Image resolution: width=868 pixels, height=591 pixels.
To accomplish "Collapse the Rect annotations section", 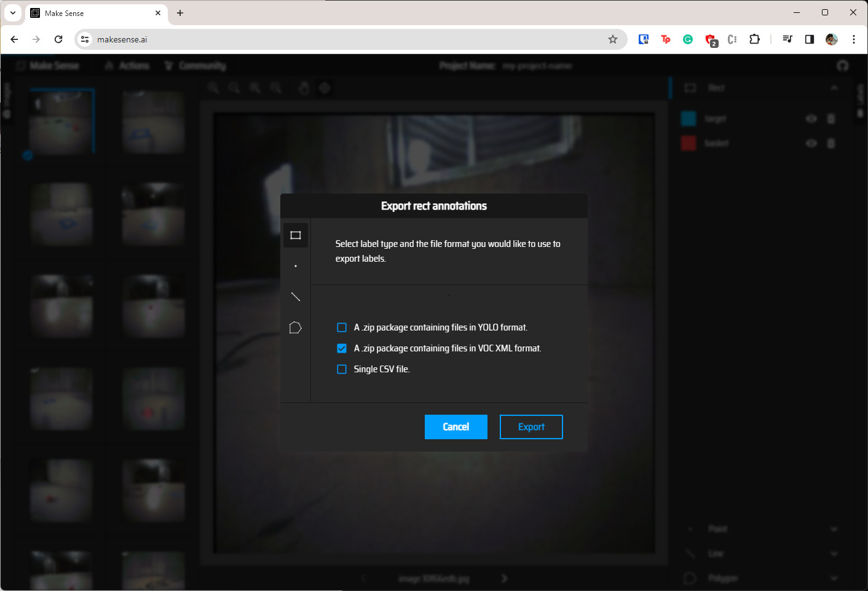I will [x=835, y=88].
